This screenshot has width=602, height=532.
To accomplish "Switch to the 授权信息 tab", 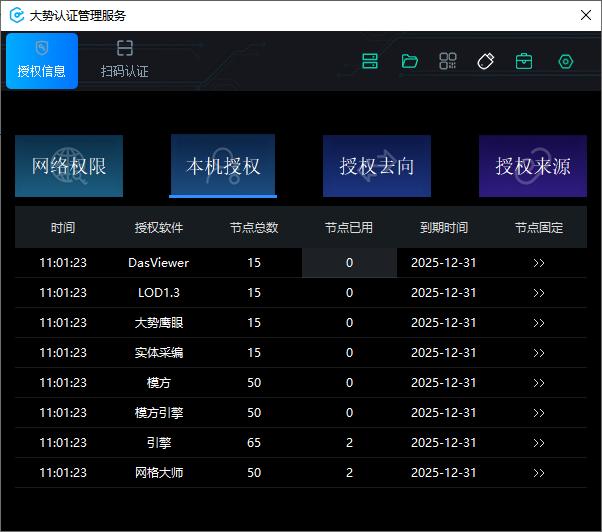I will pos(42,61).
